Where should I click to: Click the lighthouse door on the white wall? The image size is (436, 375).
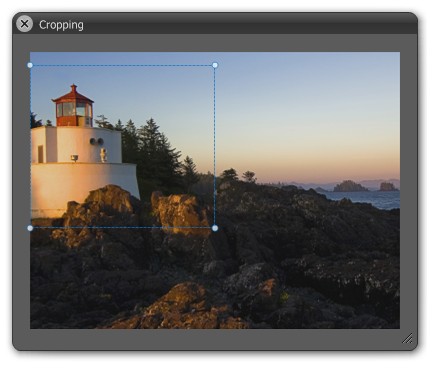click(40, 154)
